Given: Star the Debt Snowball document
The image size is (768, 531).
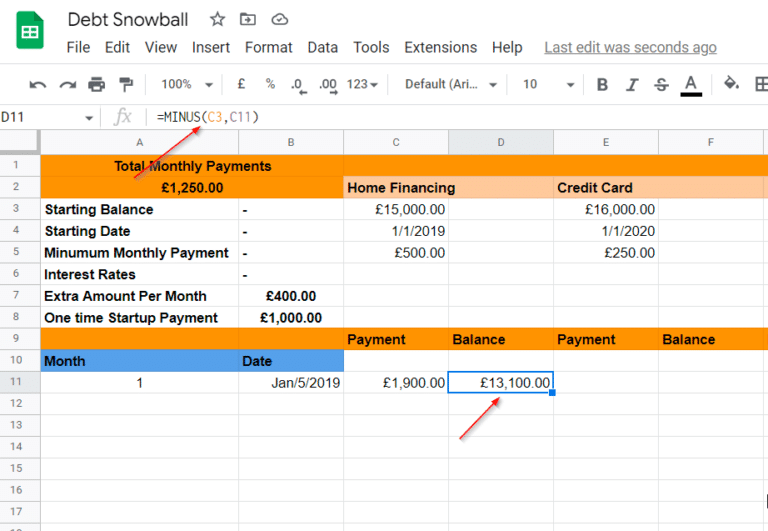Looking at the screenshot, I should tap(217, 20).
